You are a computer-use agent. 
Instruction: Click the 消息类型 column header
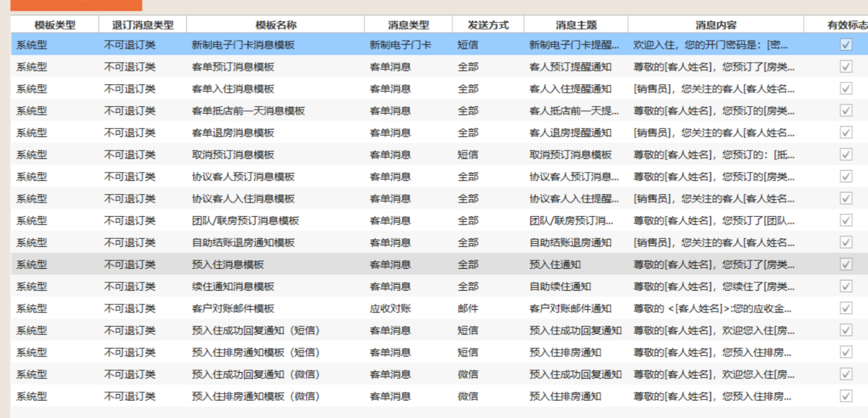pos(408,25)
